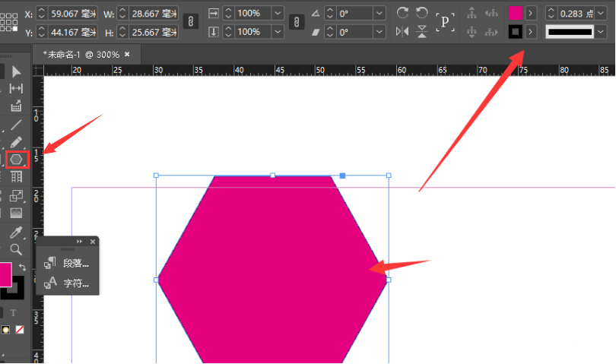Click the magenta hexagon shape
Viewport: 616px width, 364px height.
coord(273,269)
